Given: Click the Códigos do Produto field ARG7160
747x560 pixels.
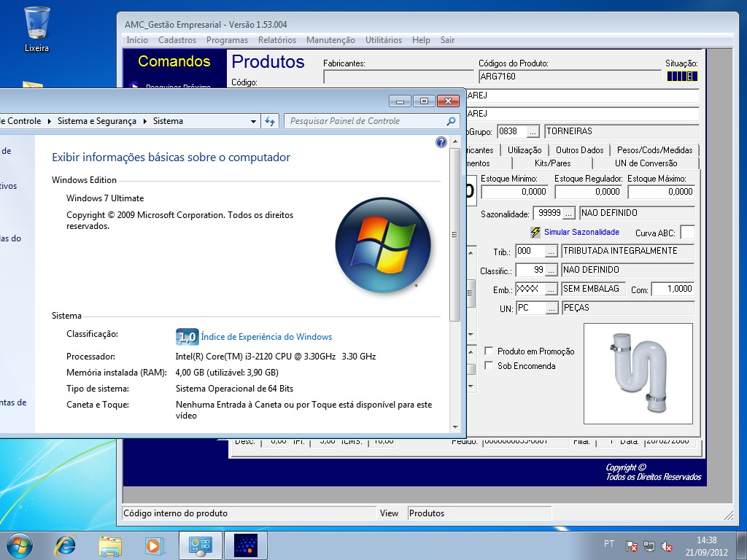Looking at the screenshot, I should pos(570,77).
